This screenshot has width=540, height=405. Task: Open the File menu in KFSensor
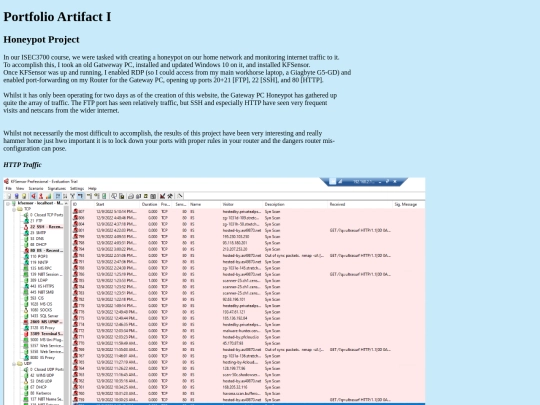click(x=9, y=188)
